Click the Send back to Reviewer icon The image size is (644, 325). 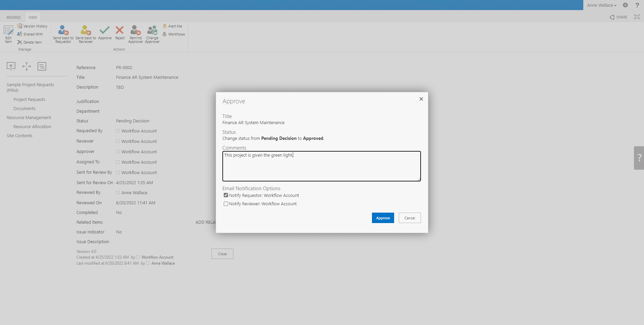[86, 31]
